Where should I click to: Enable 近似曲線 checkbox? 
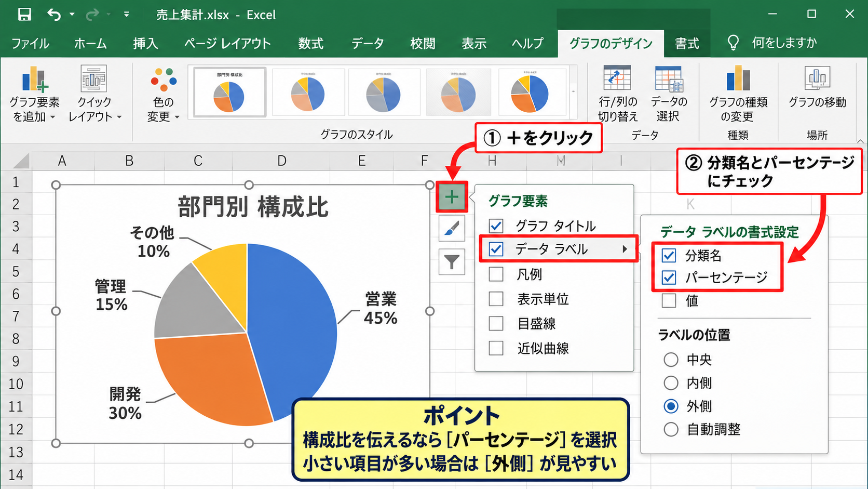point(496,348)
